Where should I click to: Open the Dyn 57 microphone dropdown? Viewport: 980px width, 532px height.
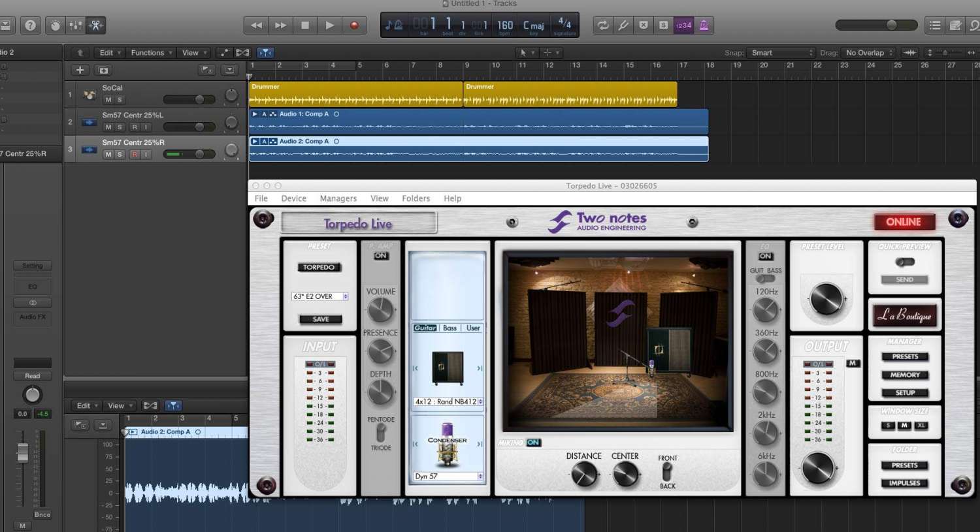[x=448, y=477]
